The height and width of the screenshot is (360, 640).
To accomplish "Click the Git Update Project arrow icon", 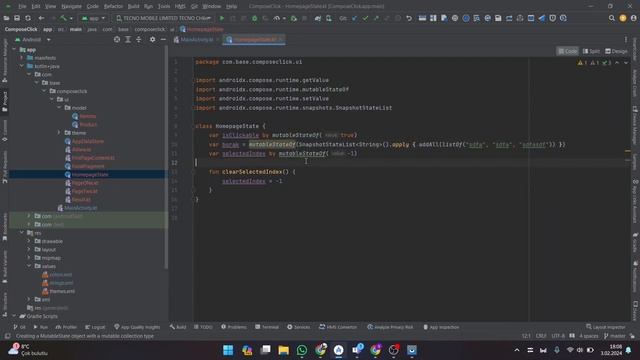I will [x=354, y=18].
